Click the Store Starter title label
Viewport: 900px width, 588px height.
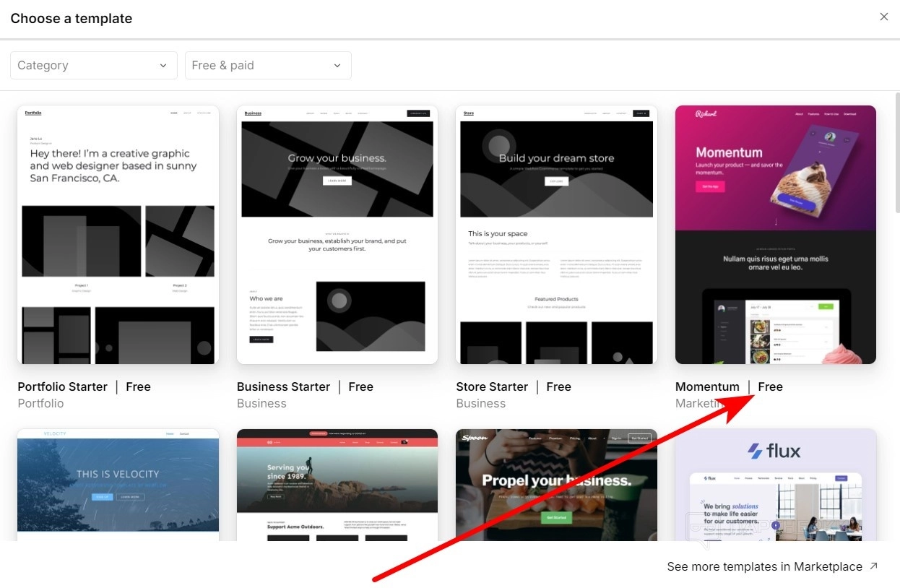(492, 386)
